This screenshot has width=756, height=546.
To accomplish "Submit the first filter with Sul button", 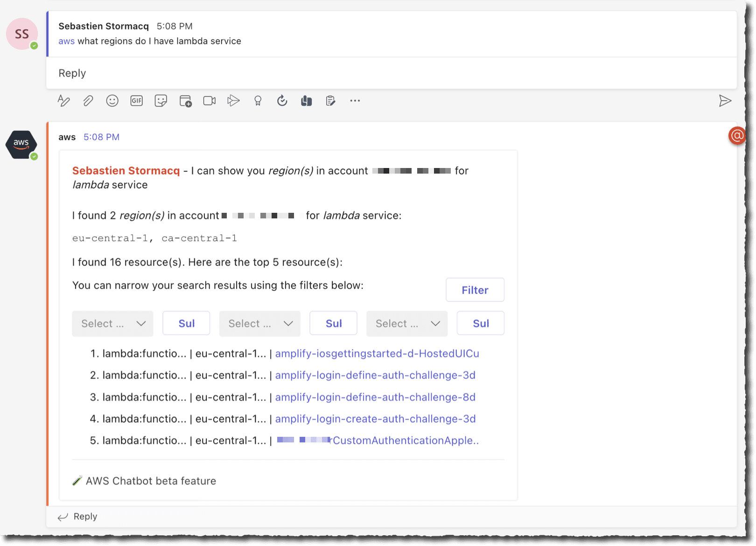I will pos(186,323).
